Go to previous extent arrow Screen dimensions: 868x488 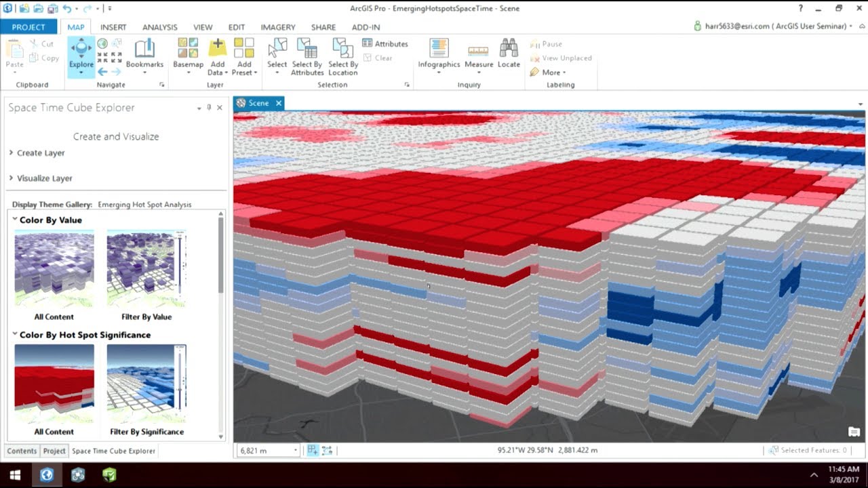coord(102,71)
